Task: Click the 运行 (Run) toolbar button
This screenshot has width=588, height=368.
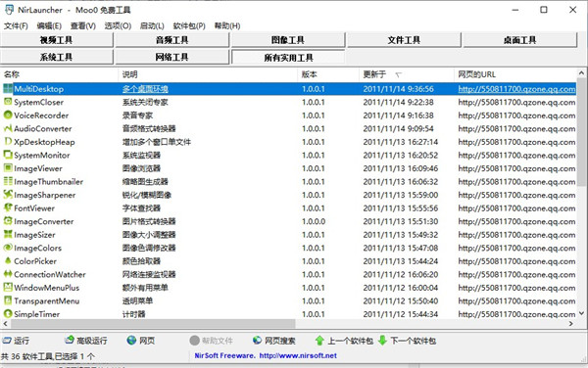Action: click(16, 341)
